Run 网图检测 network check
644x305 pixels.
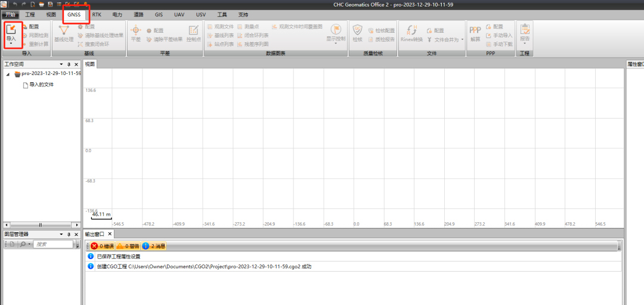[x=35, y=35]
